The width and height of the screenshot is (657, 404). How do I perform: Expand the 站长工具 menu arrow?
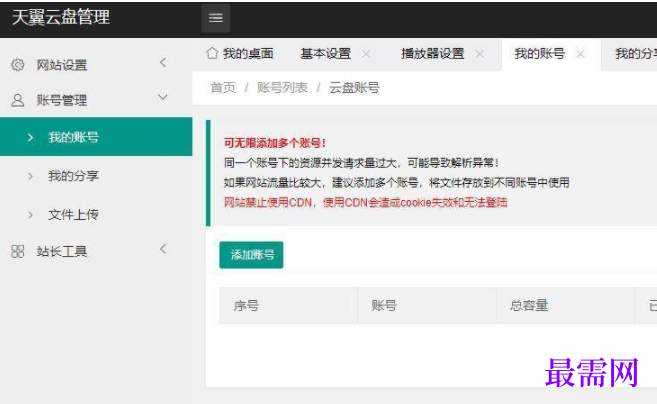click(x=163, y=249)
